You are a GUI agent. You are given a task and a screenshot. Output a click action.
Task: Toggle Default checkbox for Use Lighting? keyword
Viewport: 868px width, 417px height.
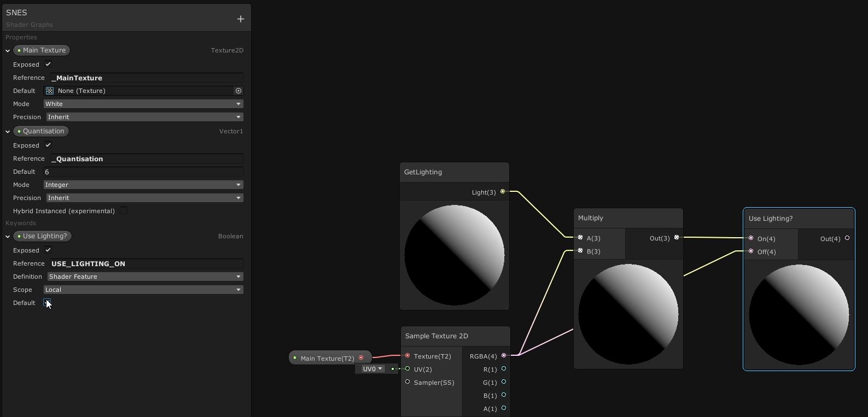[47, 302]
